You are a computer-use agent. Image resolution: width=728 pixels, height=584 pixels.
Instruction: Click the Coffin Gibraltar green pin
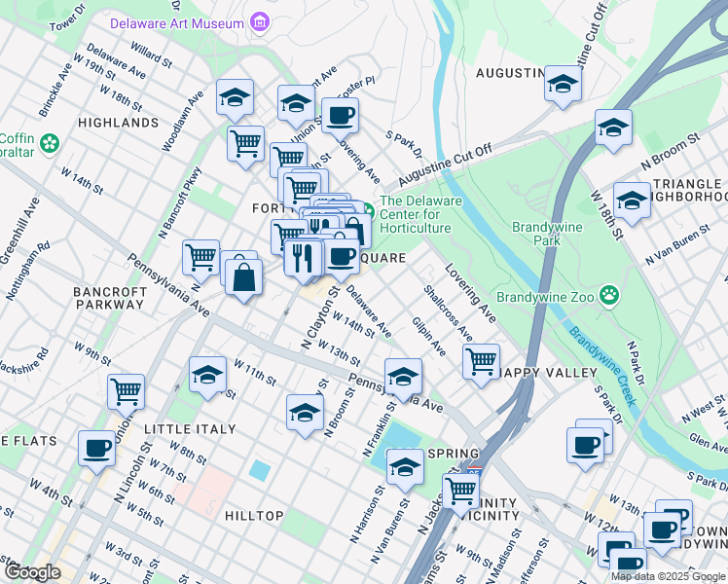point(49,144)
